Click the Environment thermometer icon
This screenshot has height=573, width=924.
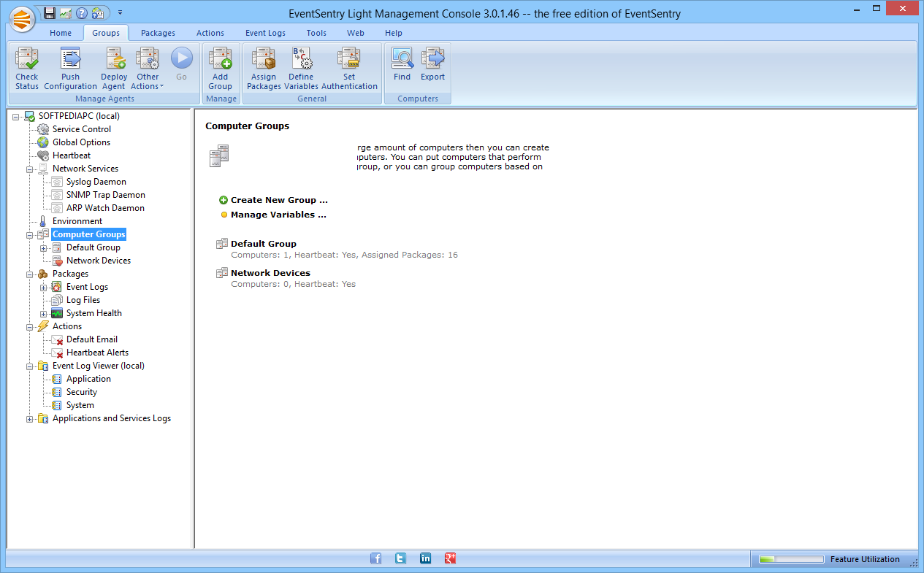(43, 221)
